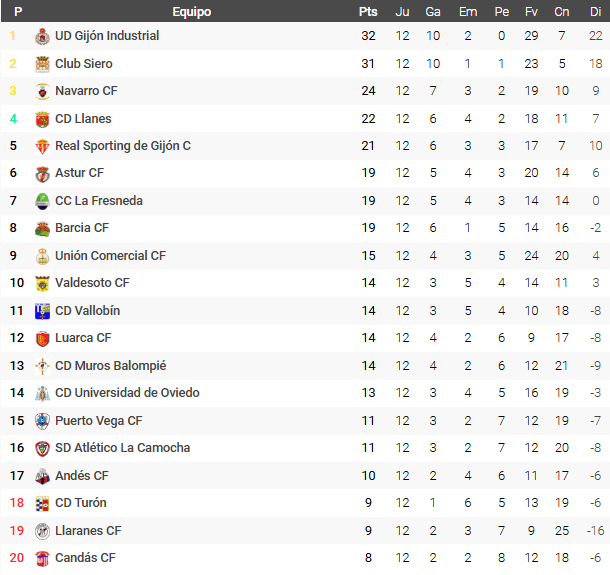
Task: Select the Real Sporting de Gijón C crest
Action: [x=42, y=146]
